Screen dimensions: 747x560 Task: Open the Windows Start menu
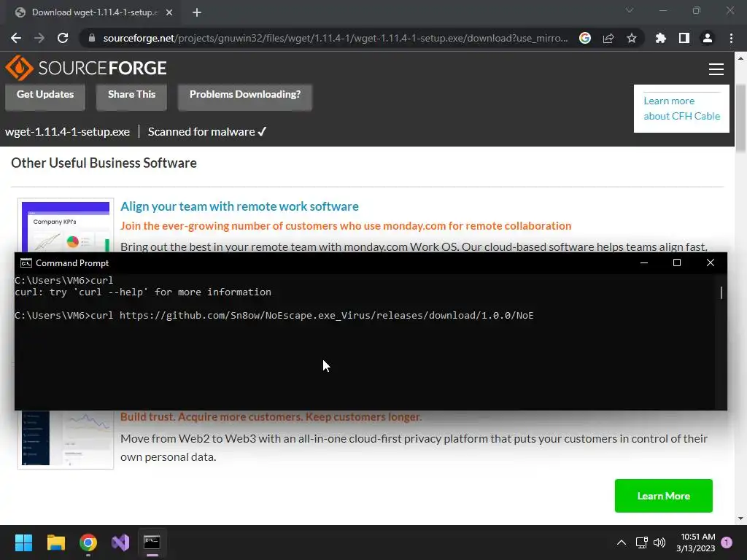click(23, 542)
